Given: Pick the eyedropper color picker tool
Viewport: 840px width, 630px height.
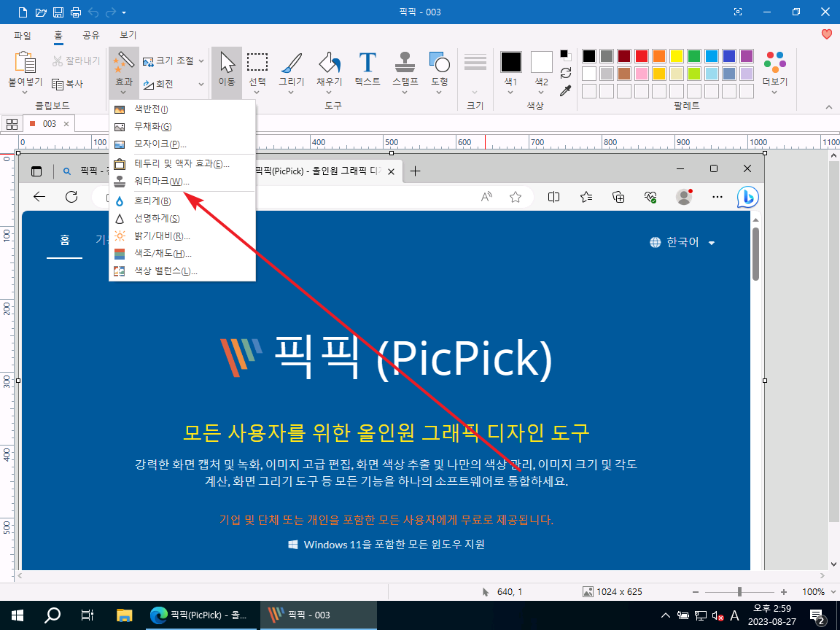Looking at the screenshot, I should click(x=566, y=90).
